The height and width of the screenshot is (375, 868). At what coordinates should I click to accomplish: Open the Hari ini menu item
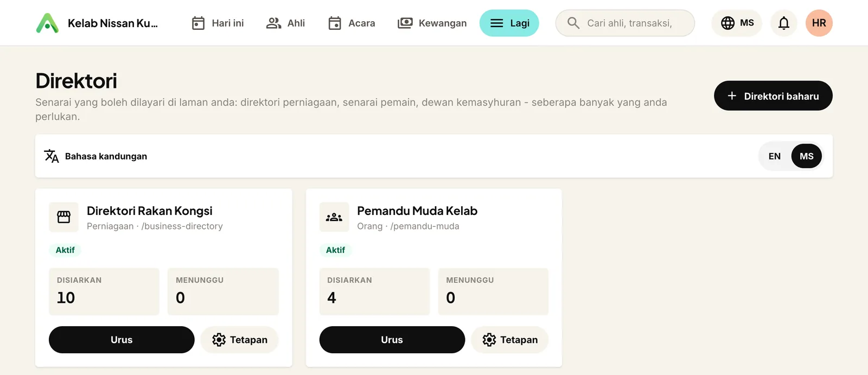tap(218, 23)
